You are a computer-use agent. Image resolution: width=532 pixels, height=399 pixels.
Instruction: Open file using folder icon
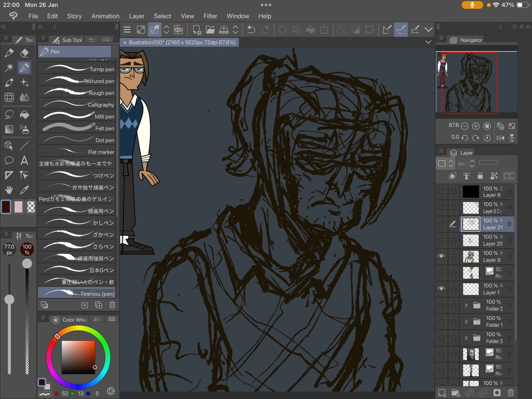210,30
